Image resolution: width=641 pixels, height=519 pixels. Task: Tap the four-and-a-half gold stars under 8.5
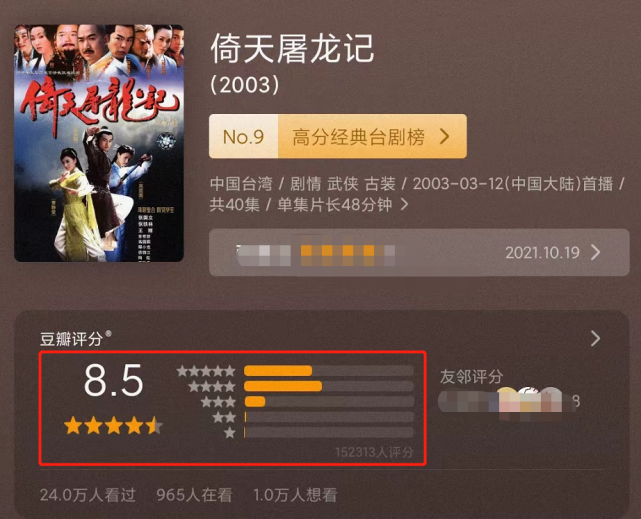113,425
